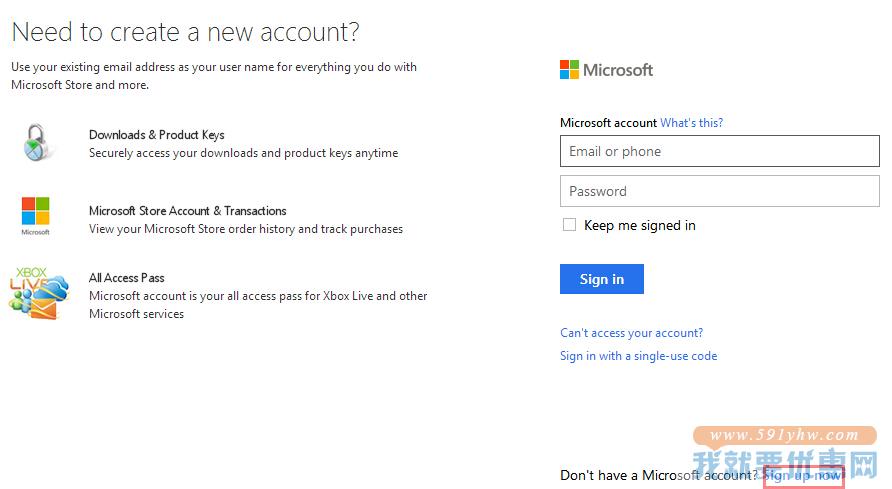The height and width of the screenshot is (489, 892).
Task: Open Can't access your account? link
Action: [x=631, y=333]
